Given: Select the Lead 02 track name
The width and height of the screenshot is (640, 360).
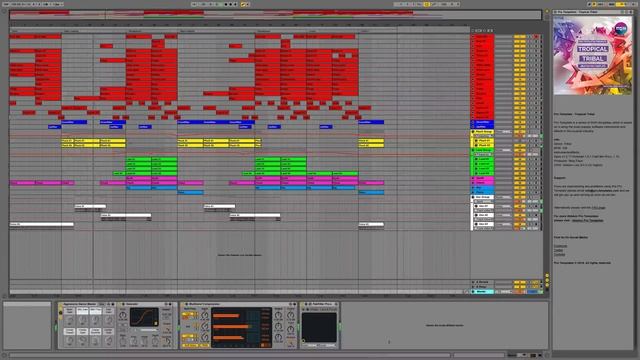Looking at the screenshot, I should (x=484, y=164).
